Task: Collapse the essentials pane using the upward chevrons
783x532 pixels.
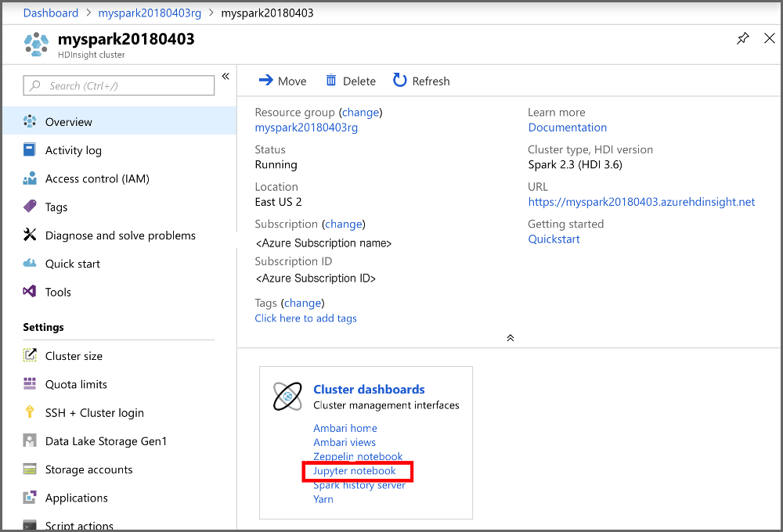Action: tap(510, 337)
